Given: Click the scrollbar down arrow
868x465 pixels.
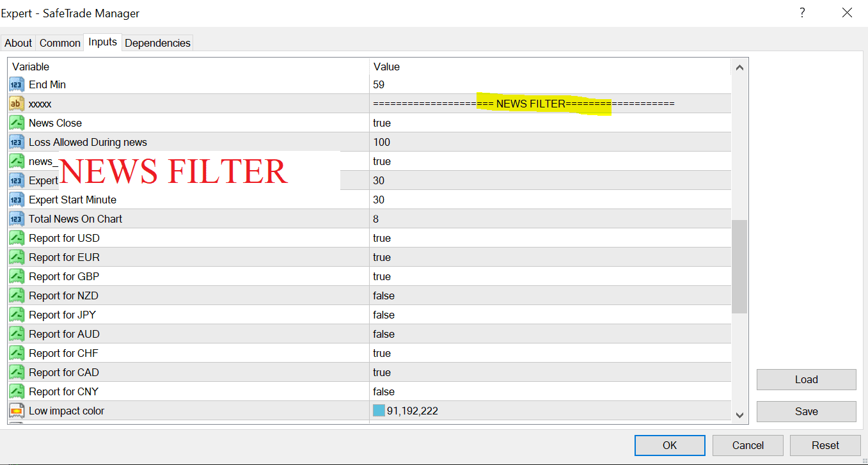Looking at the screenshot, I should tap(739, 414).
